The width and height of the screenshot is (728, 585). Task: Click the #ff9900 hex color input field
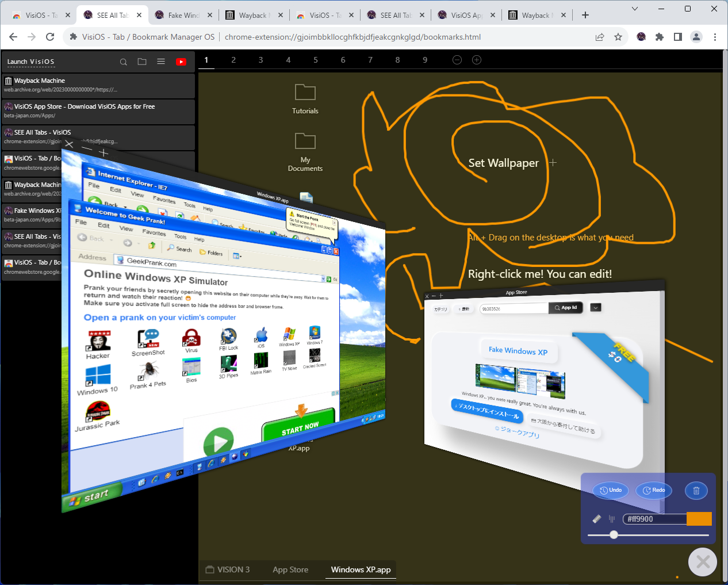[654, 518]
